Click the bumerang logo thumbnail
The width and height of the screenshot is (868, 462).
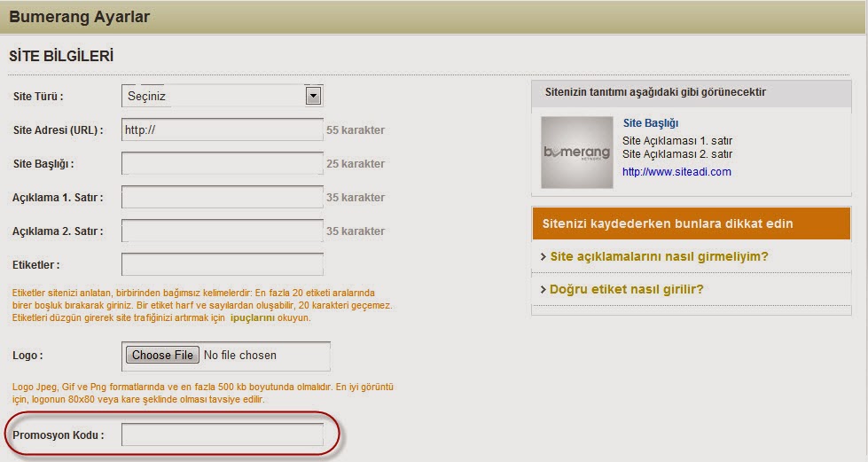[x=577, y=153]
